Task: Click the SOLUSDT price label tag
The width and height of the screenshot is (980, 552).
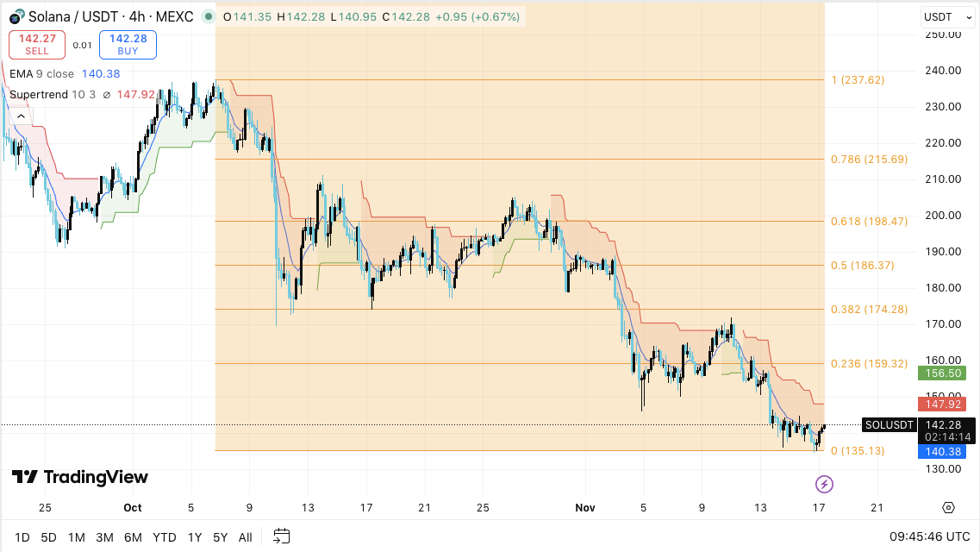Action: pos(888,424)
